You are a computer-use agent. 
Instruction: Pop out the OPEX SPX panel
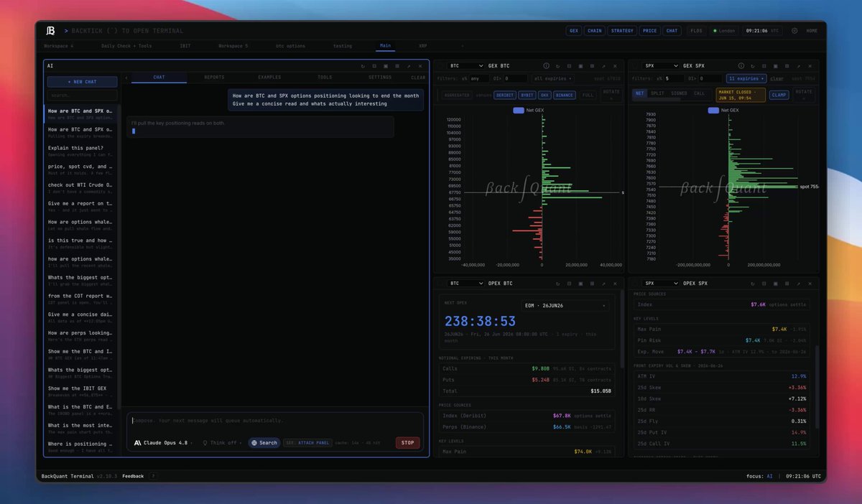[x=799, y=283]
